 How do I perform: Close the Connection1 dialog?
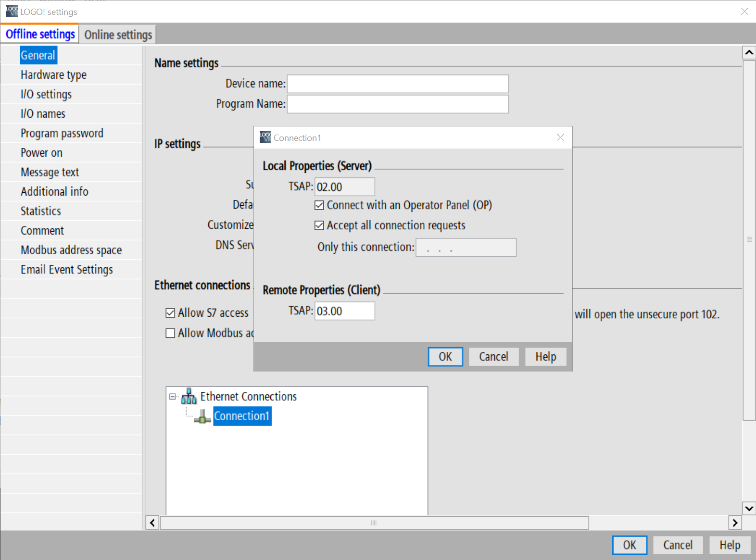pos(560,137)
